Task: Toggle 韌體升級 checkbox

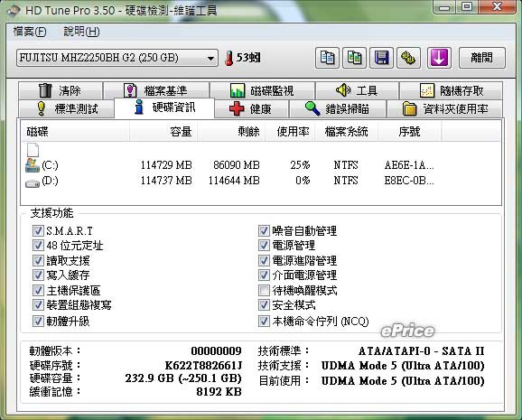Action: [x=38, y=321]
